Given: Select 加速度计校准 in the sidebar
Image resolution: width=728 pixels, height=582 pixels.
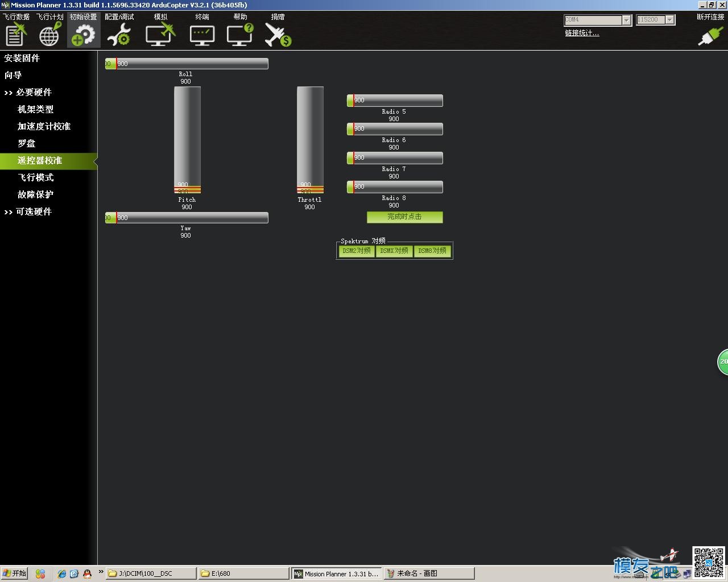Looking at the screenshot, I should 44,126.
